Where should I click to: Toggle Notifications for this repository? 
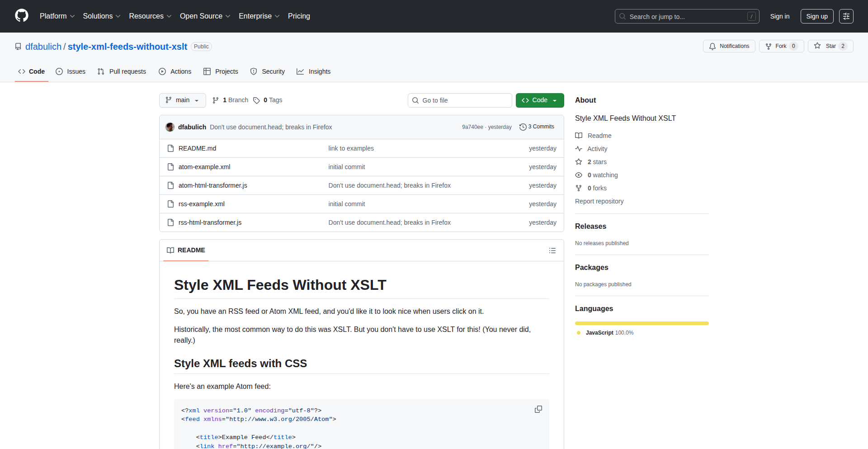(729, 46)
